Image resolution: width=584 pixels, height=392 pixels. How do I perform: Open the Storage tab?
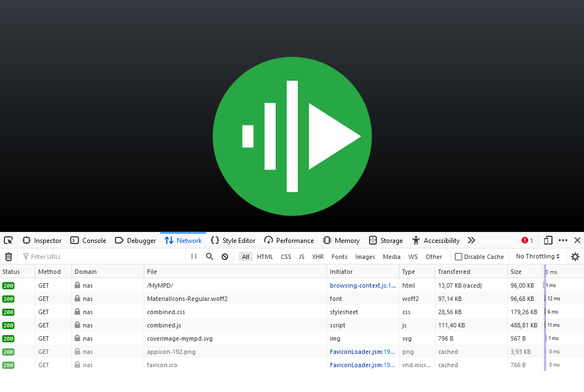(386, 241)
